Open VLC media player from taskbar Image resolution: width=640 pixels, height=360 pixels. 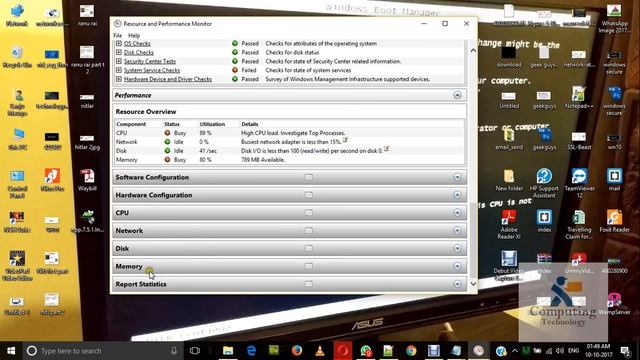click(320, 351)
